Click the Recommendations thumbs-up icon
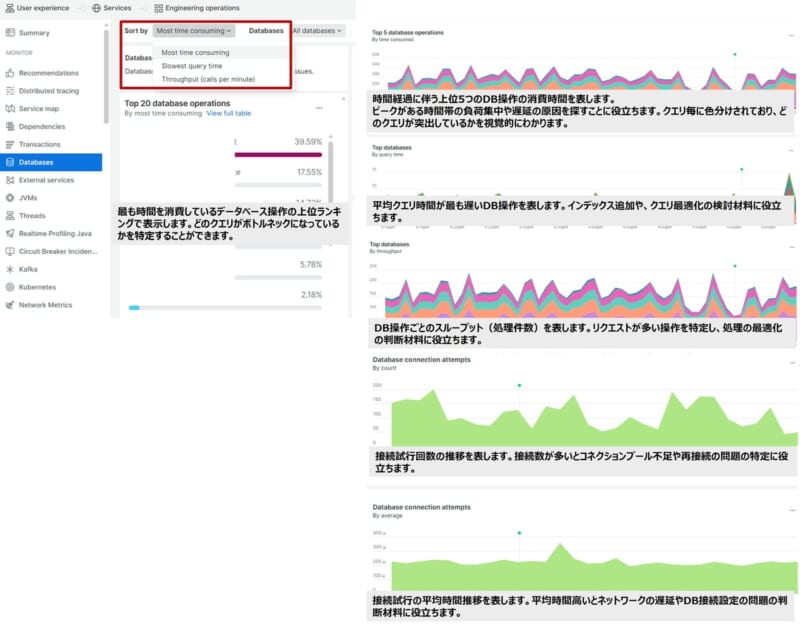The height and width of the screenshot is (624, 800). point(10,73)
